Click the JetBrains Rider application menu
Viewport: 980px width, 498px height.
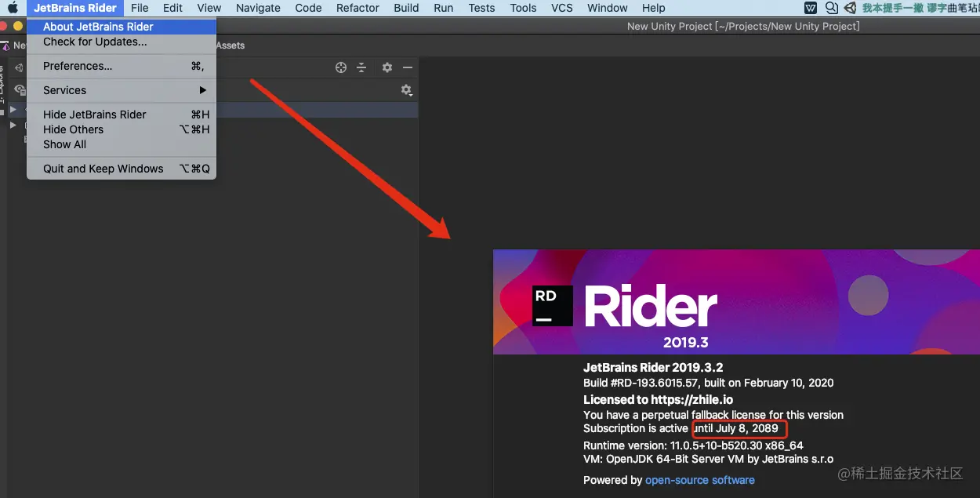coord(75,8)
